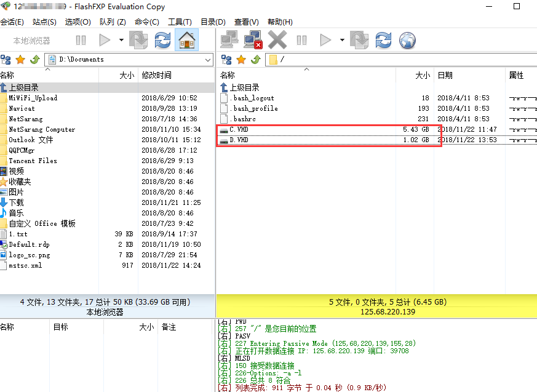Click the remote pane bookmarks star icon
Viewport: 537px width, 392px height.
(241, 60)
